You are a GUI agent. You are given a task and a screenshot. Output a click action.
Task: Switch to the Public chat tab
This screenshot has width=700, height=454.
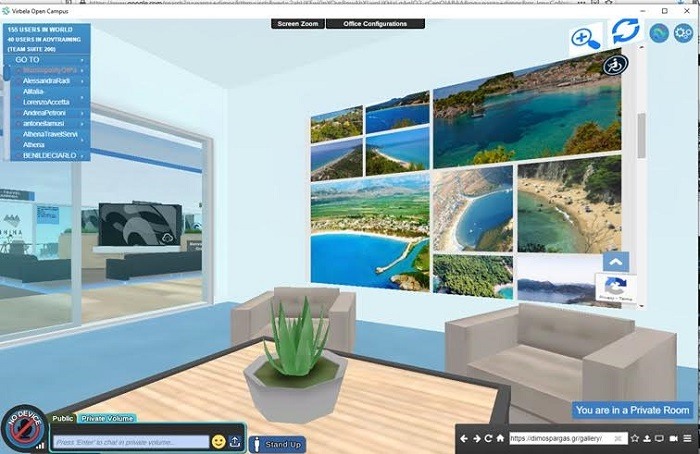62,419
